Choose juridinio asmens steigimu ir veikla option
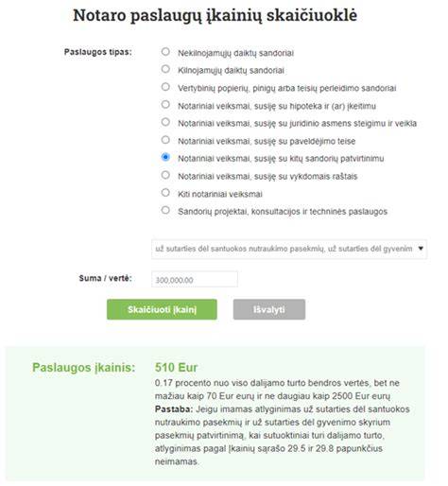The width and height of the screenshot is (448, 486). click(165, 122)
